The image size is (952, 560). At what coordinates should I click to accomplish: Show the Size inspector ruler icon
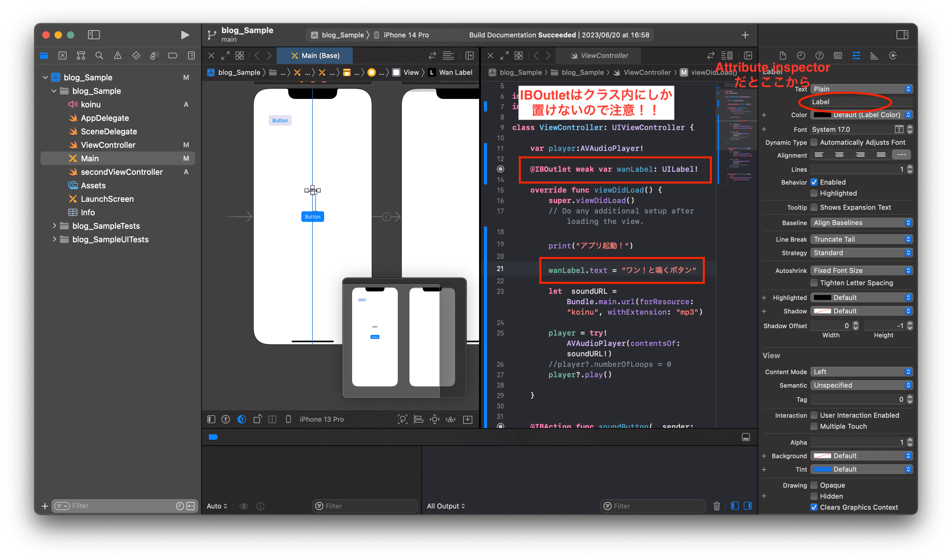pos(874,56)
